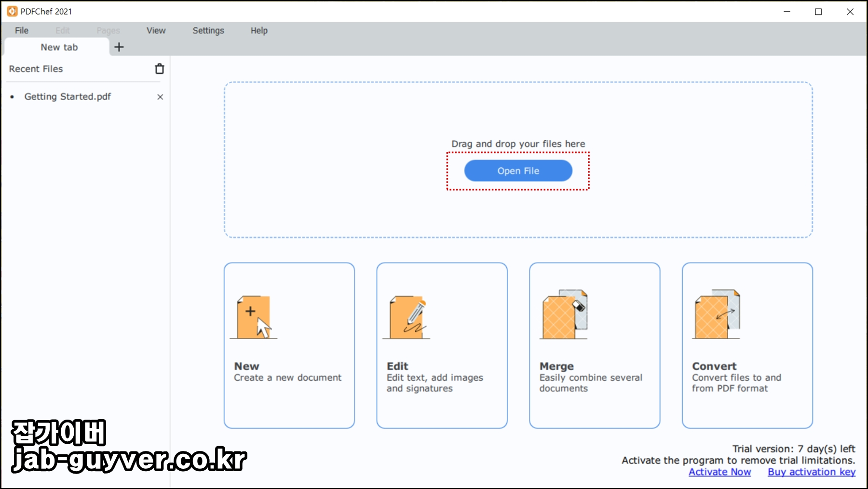This screenshot has width=868, height=489.
Task: Click 'Edit text, add images and signatures' description
Action: (434, 383)
